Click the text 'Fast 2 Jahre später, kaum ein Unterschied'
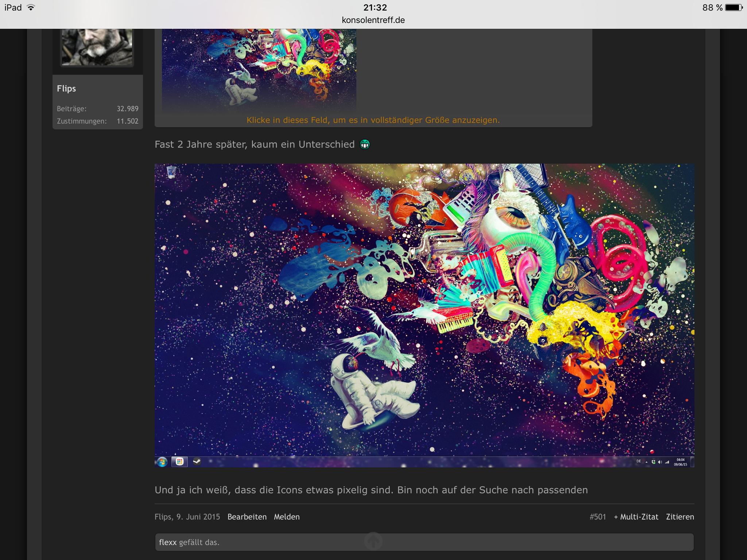Screen dimensions: 747x560 point(255,144)
